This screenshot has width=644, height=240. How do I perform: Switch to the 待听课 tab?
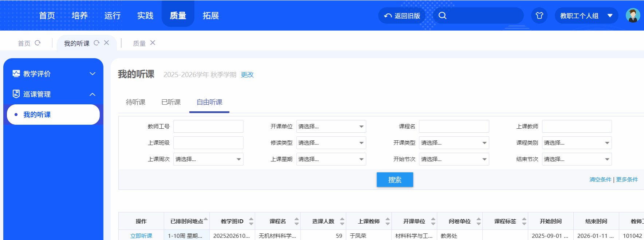coord(136,102)
